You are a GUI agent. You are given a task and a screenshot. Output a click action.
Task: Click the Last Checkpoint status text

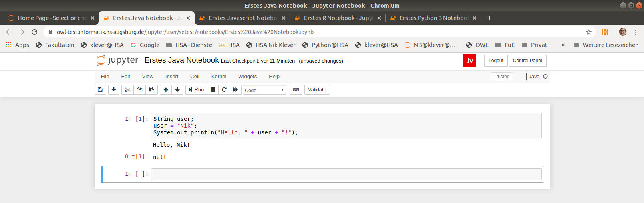(258, 61)
